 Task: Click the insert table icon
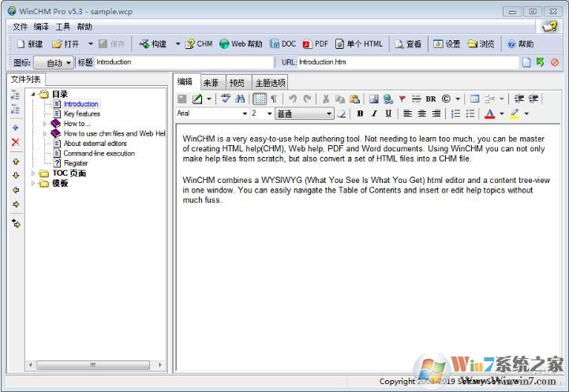pyautogui.click(x=474, y=99)
